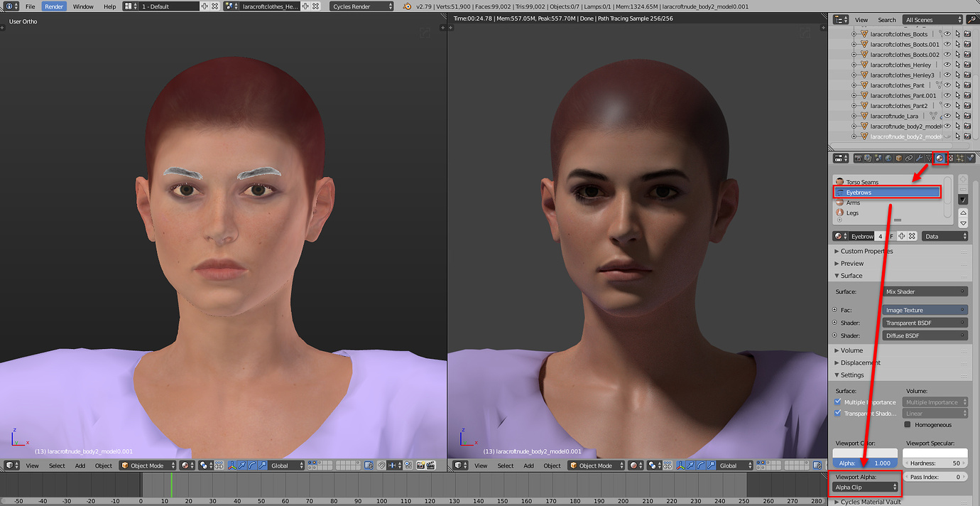Click the OpenGL render image icon, left viewport
The width and height of the screenshot is (980, 506).
pos(420,465)
